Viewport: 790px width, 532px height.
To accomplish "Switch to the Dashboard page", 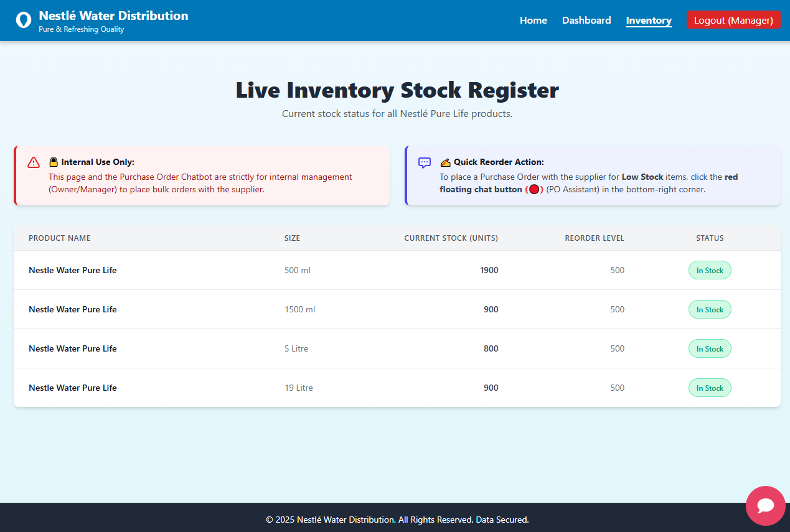I will pos(586,20).
